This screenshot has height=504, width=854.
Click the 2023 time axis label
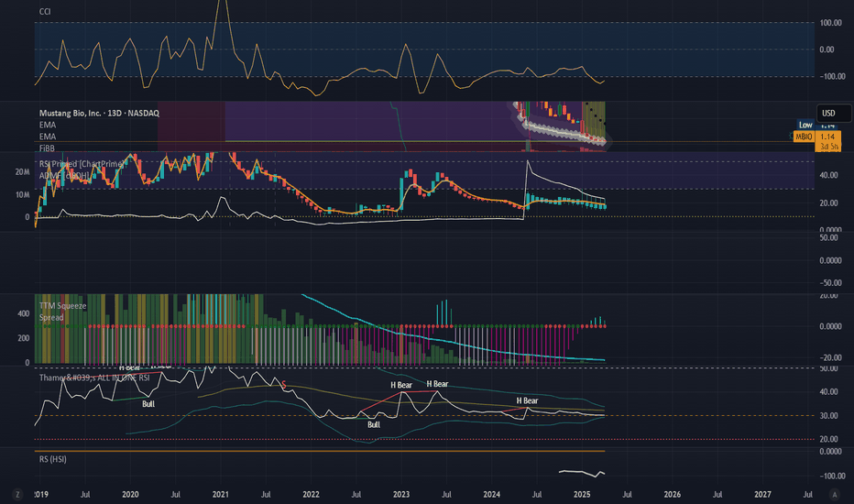click(401, 495)
